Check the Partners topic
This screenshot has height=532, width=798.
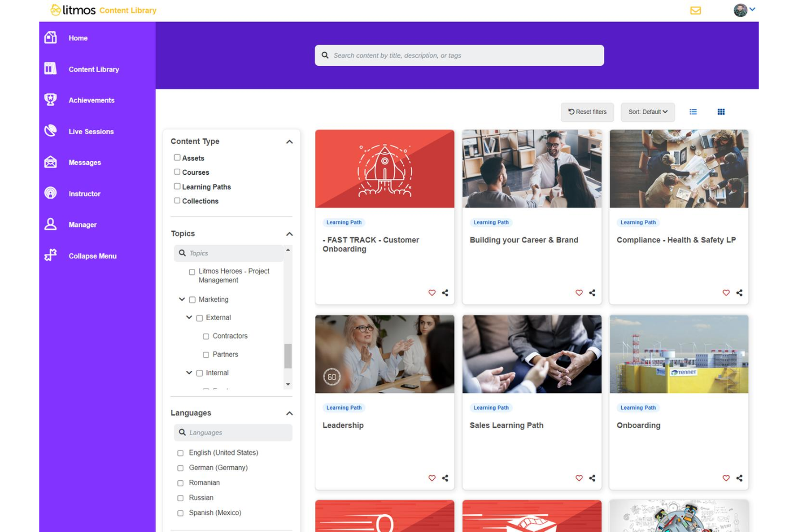click(x=206, y=355)
